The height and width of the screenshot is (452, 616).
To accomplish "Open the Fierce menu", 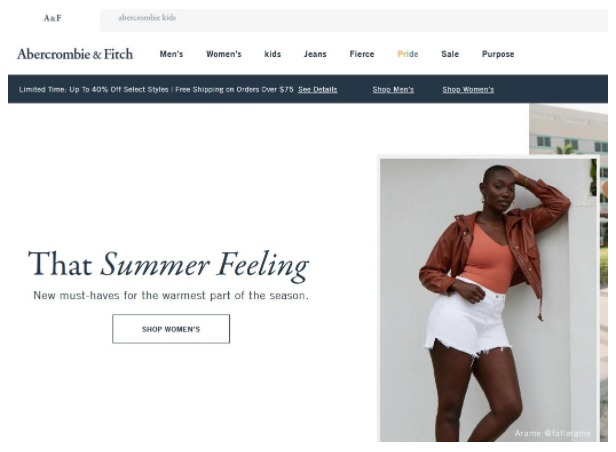I will coord(362,54).
